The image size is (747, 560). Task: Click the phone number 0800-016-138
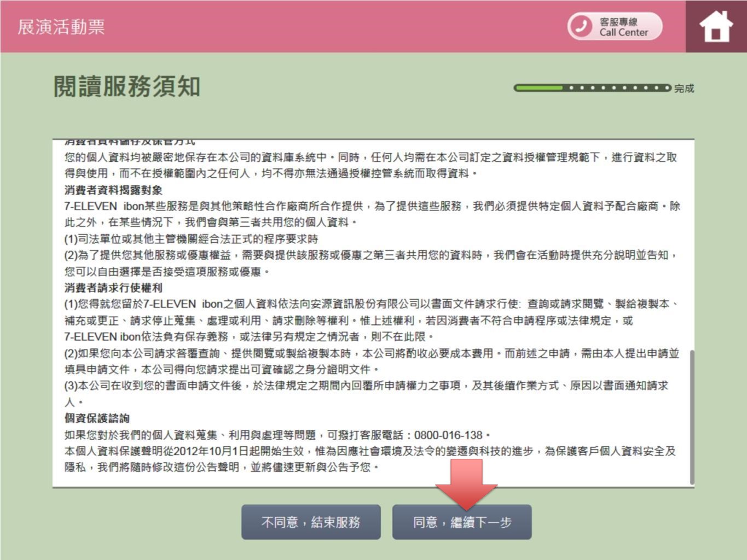[448, 435]
